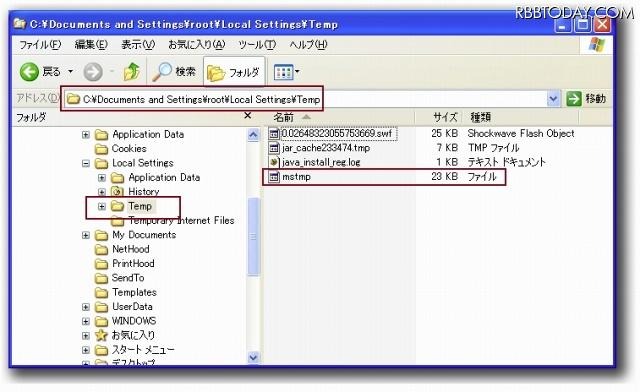Expand the UserData folder node

(85, 307)
